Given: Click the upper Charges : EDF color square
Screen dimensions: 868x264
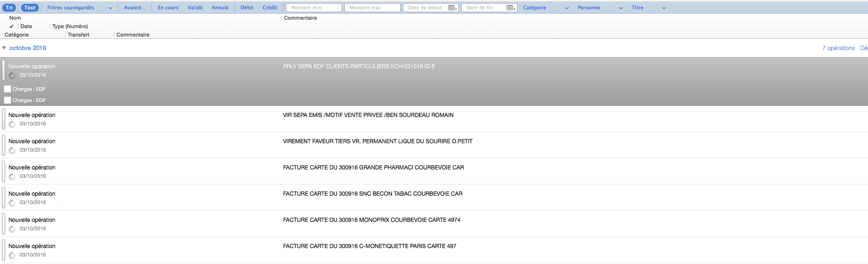Looking at the screenshot, I should pos(7,89).
